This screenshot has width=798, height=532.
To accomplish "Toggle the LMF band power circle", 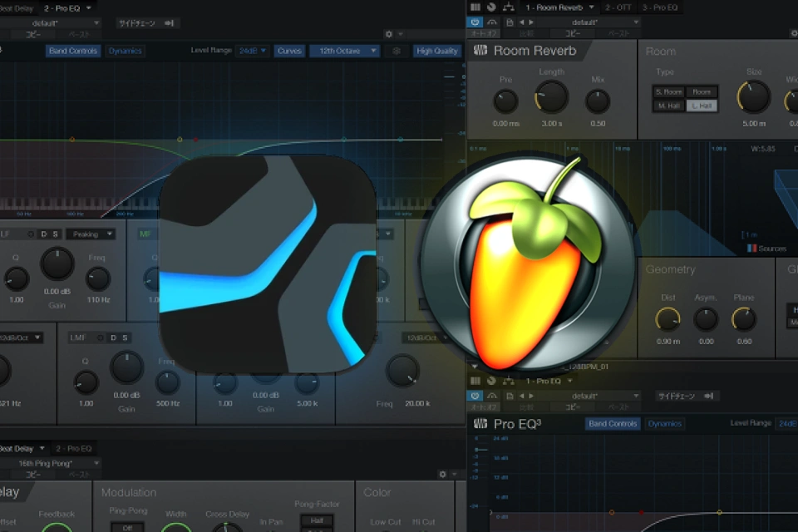I will click(x=101, y=337).
